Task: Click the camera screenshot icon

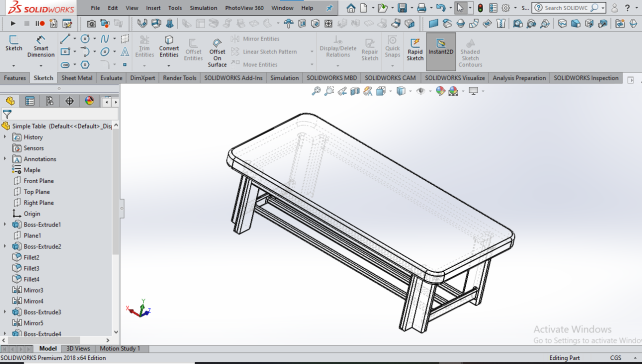Action: (91, 24)
